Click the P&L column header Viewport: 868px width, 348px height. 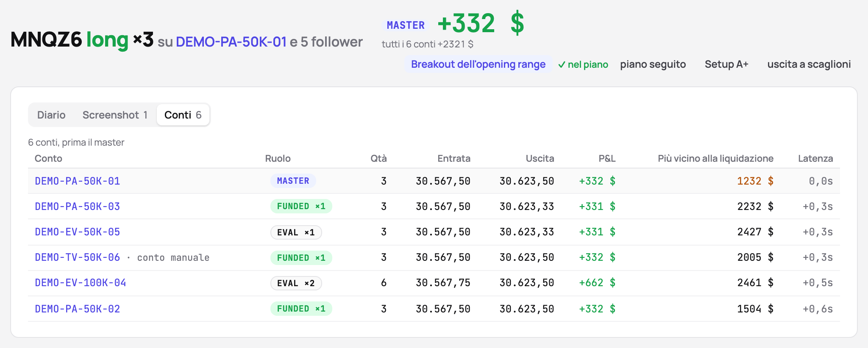tap(607, 158)
